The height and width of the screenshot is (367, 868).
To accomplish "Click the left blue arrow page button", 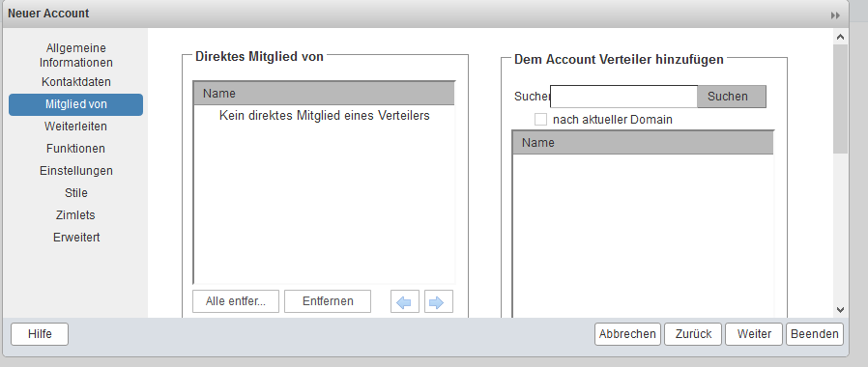I will tap(405, 301).
